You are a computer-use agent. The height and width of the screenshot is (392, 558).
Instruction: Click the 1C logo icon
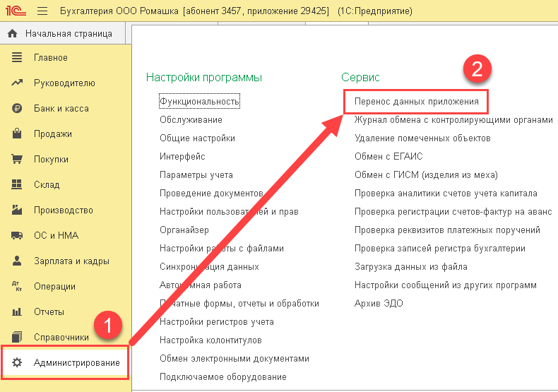pyautogui.click(x=16, y=11)
